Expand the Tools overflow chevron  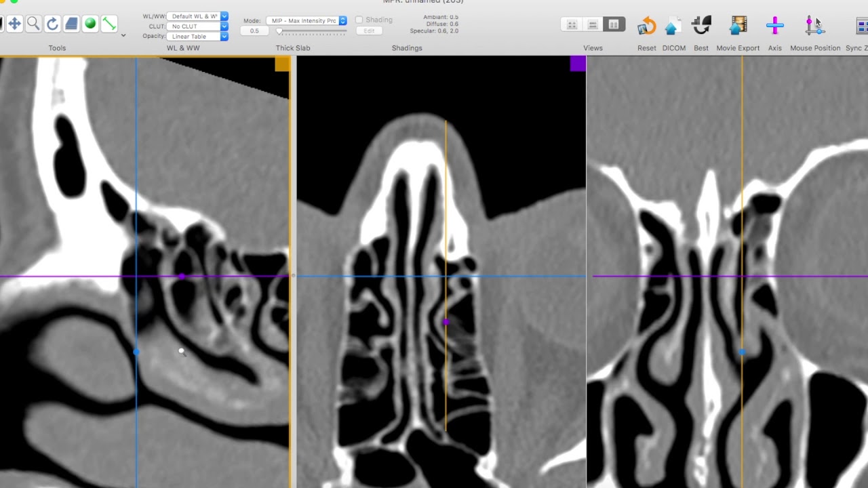(123, 35)
